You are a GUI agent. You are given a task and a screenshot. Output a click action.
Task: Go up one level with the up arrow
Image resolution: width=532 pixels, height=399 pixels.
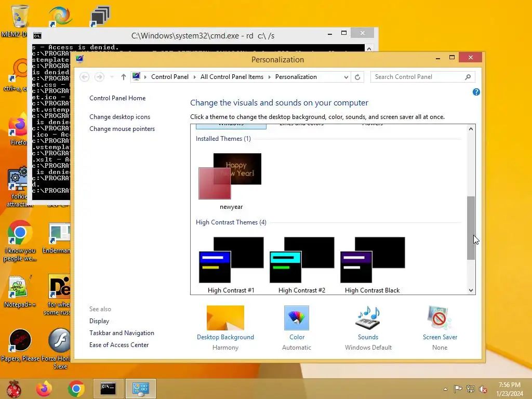(124, 77)
